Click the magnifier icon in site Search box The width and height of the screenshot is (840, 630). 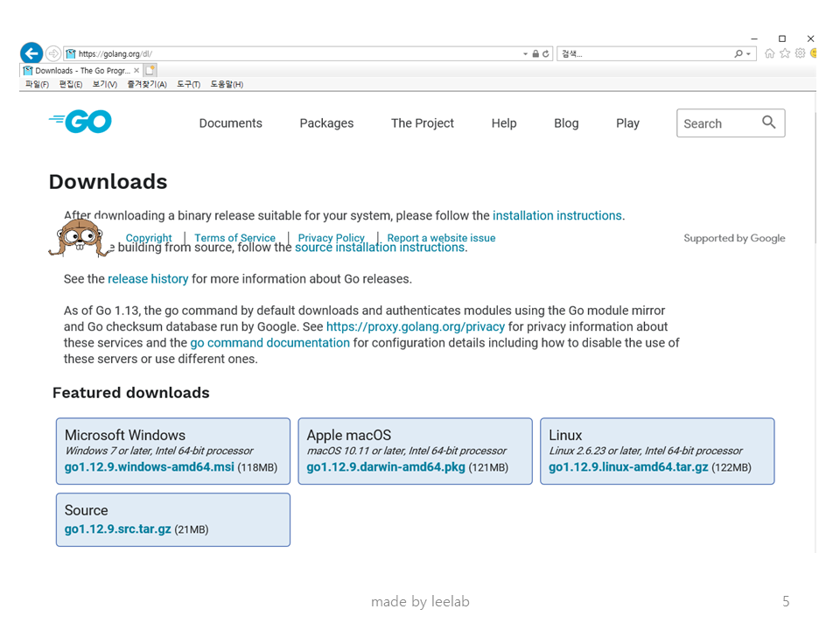[769, 122]
